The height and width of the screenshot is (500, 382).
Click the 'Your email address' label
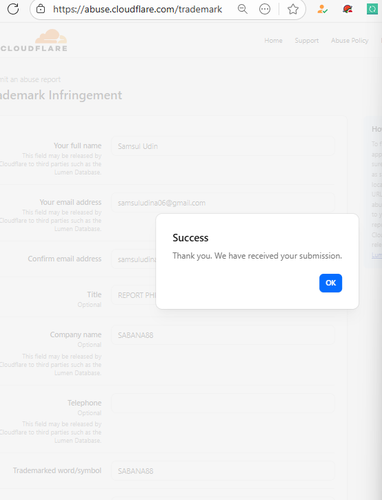[x=70, y=202]
